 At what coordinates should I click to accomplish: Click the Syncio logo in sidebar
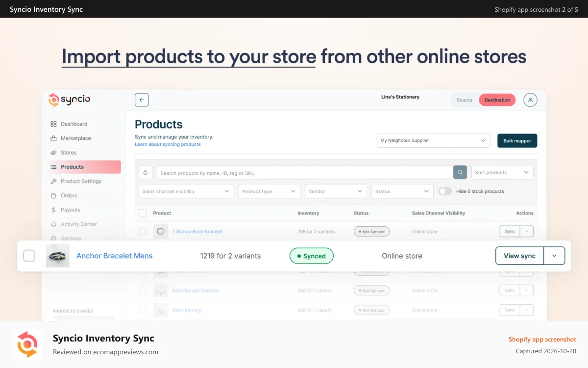[x=69, y=100]
